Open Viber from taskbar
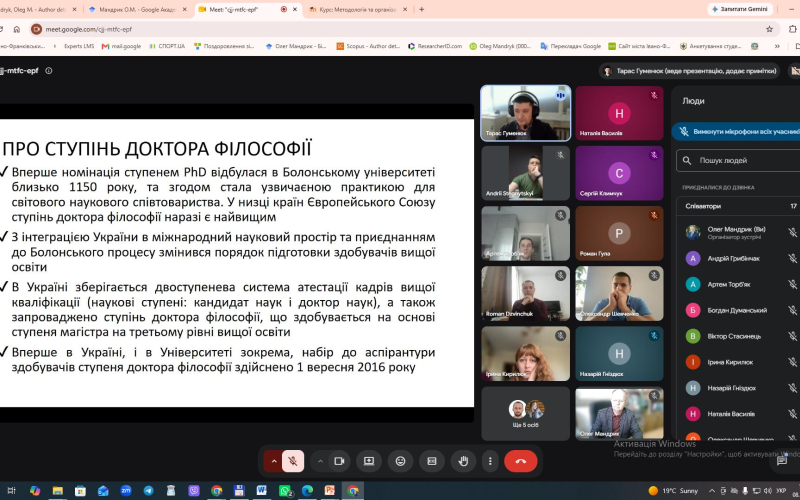 [194, 490]
